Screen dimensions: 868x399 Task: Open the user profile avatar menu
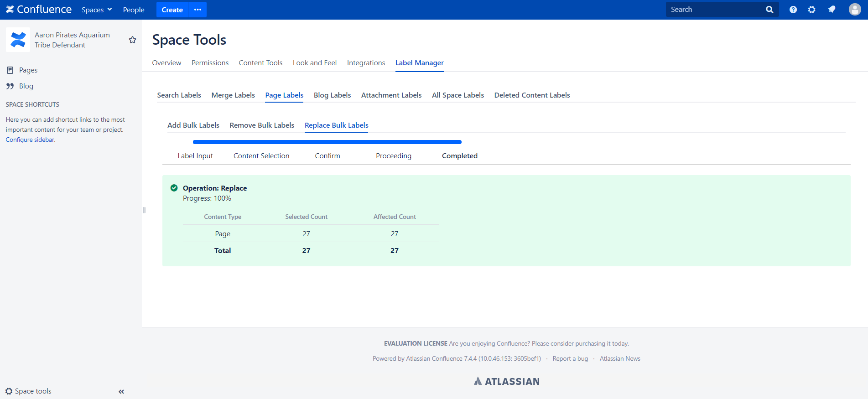[x=855, y=10]
